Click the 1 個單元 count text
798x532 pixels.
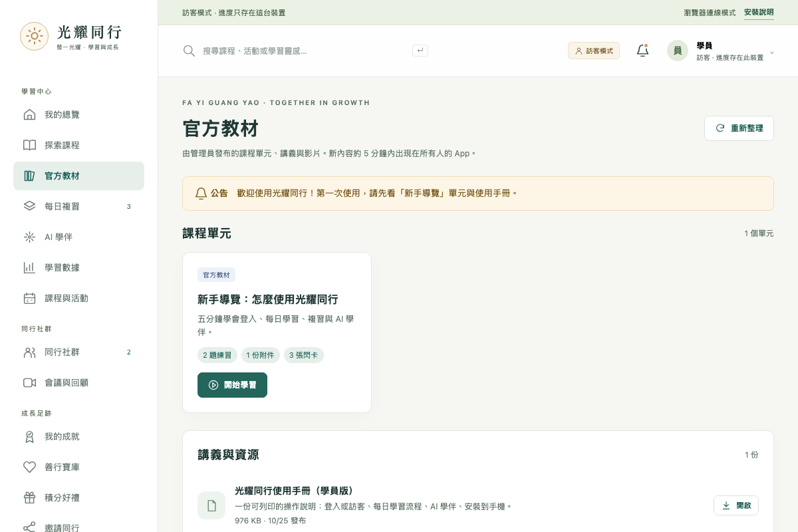(759, 233)
